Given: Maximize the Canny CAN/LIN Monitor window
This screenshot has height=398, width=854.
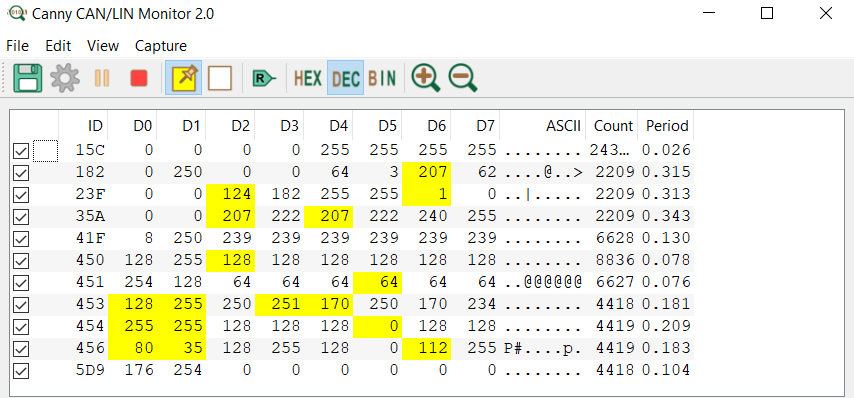Looking at the screenshot, I should coord(767,14).
